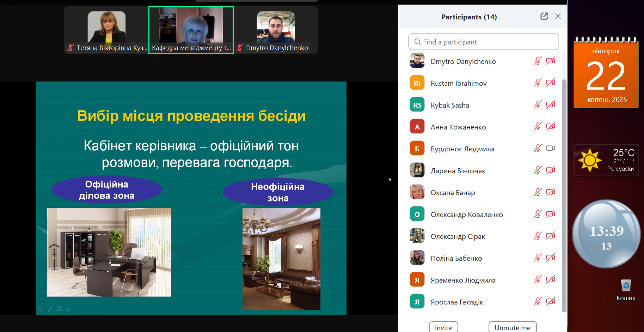Click Тетяна Вікторівна video thumbnail
This screenshot has width=644, height=332.
pos(106,30)
